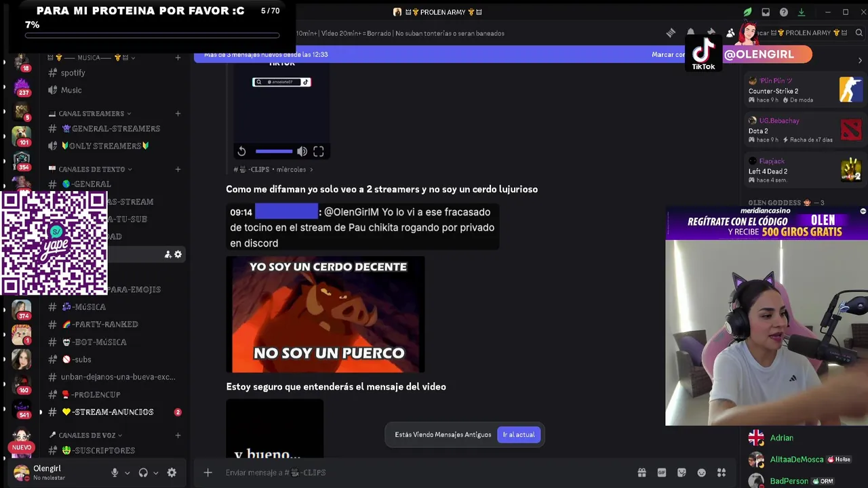Toggle headphone deafen
This screenshot has height=488, width=868.
143,473
